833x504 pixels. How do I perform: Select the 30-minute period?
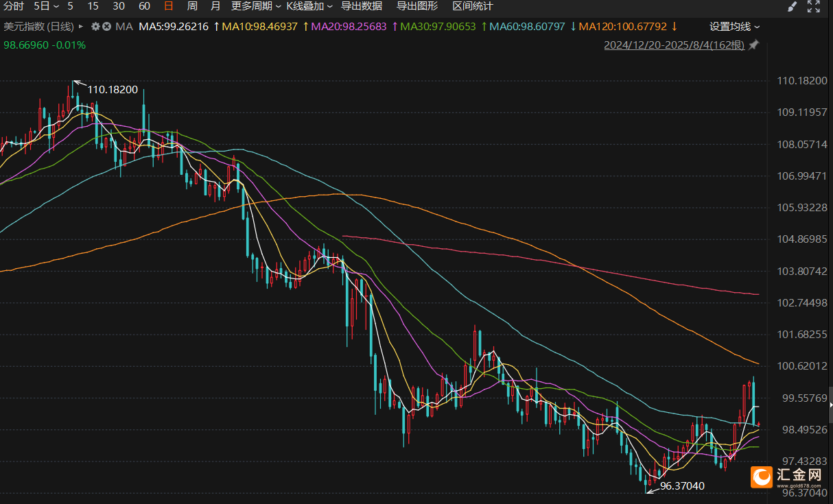point(119,6)
